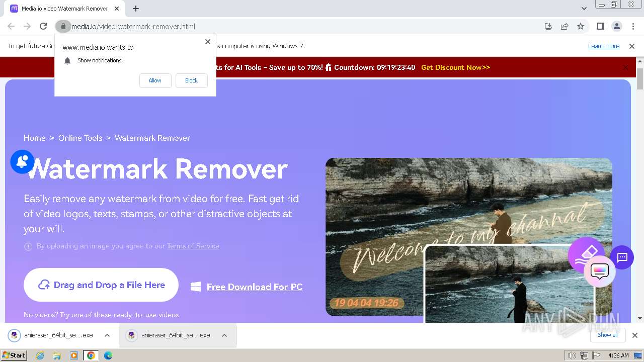Click the share page icon
The width and height of the screenshot is (644, 362).
565,26
